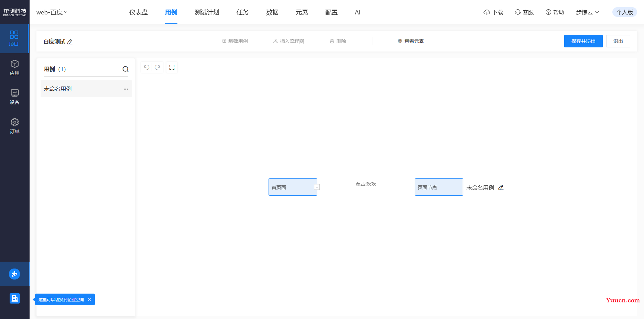Select the 首页面 node

pyautogui.click(x=293, y=187)
